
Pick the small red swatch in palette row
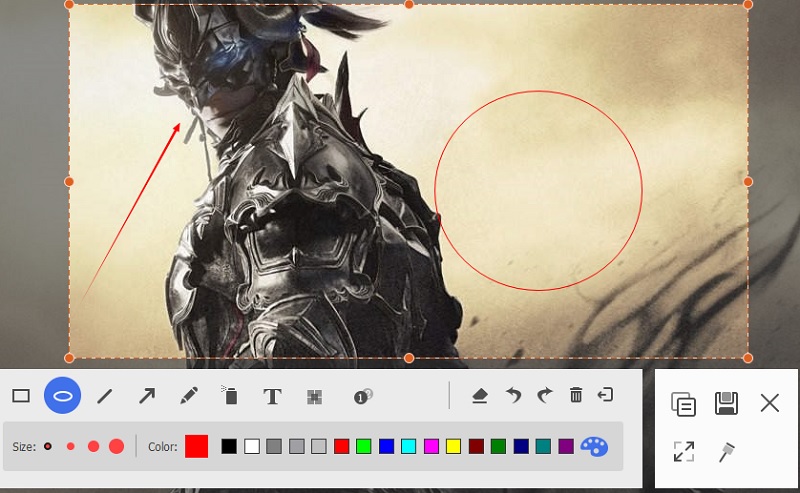point(341,447)
